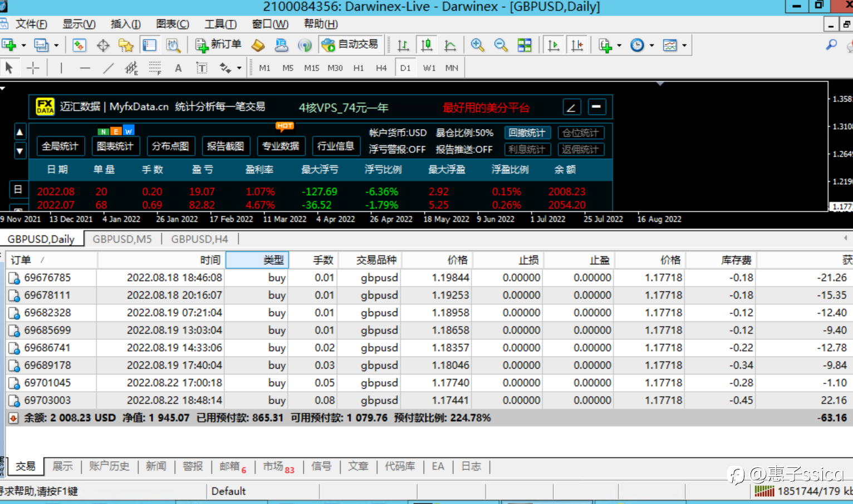Toggle the 自动交易 auto trading button
Screen dimensions: 853x504
[x=350, y=45]
